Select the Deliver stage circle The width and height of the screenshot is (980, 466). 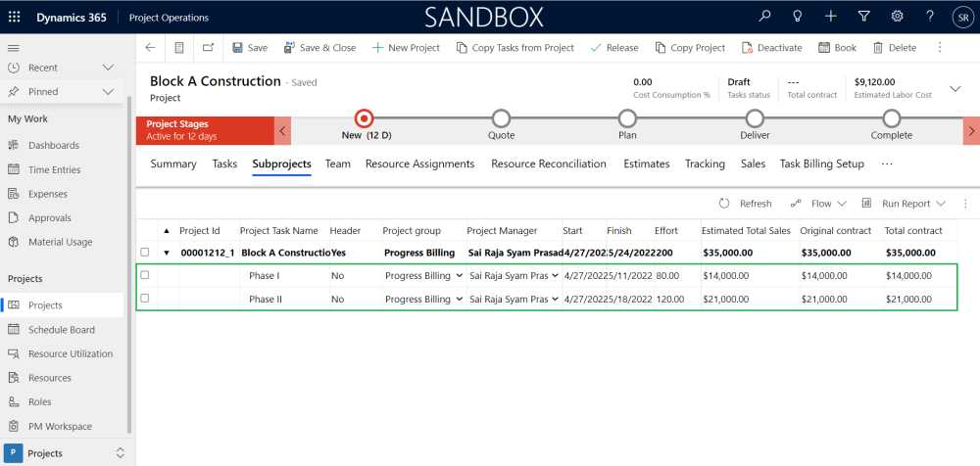click(755, 118)
